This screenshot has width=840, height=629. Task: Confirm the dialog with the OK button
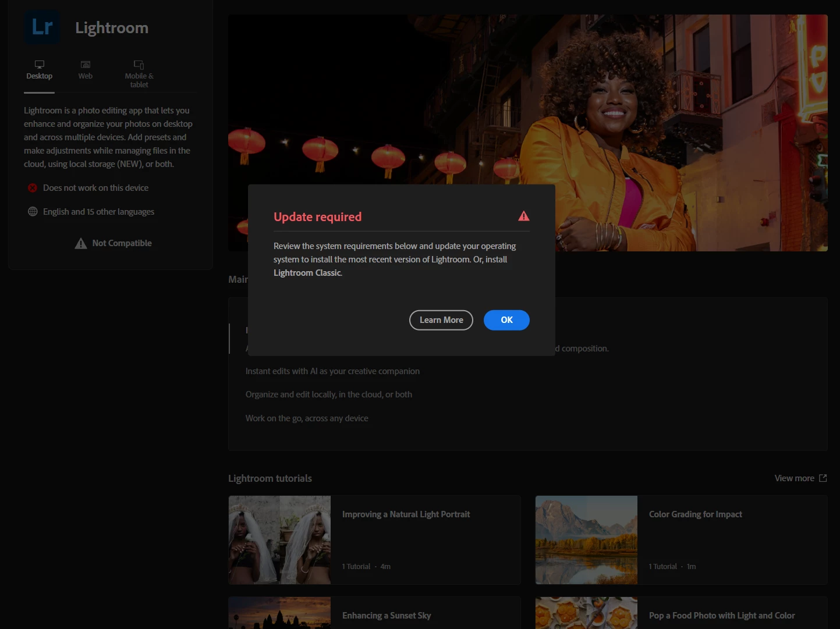click(506, 320)
